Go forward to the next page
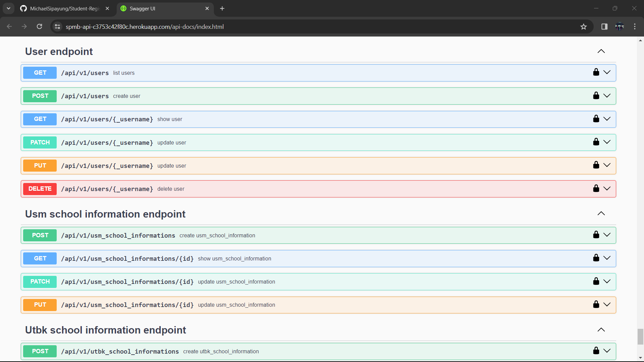 pyautogui.click(x=24, y=26)
